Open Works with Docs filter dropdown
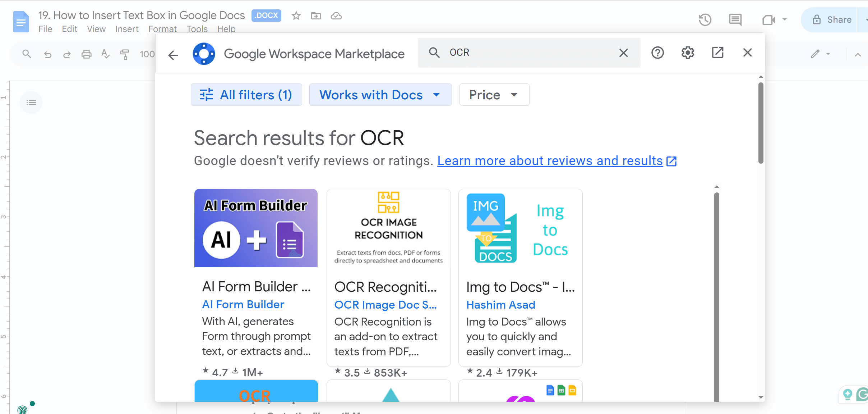868x414 pixels. click(380, 95)
